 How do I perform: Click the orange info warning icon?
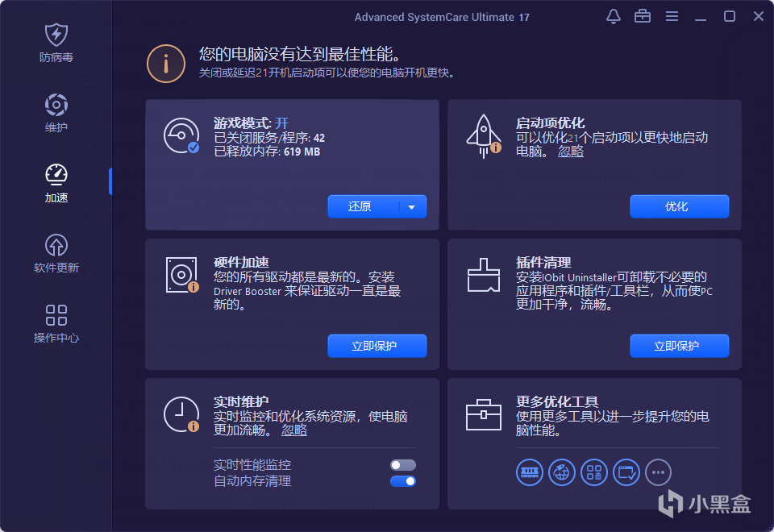(x=166, y=64)
